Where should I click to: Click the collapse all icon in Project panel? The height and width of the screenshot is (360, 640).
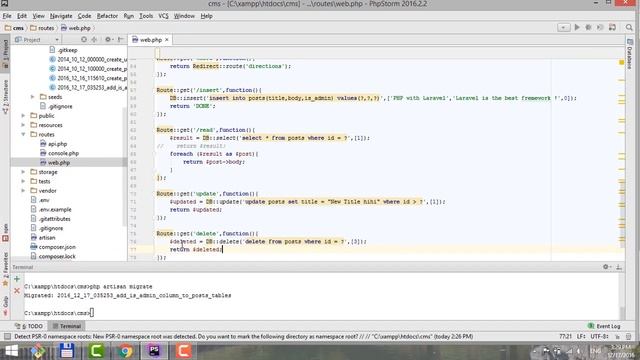[94, 40]
